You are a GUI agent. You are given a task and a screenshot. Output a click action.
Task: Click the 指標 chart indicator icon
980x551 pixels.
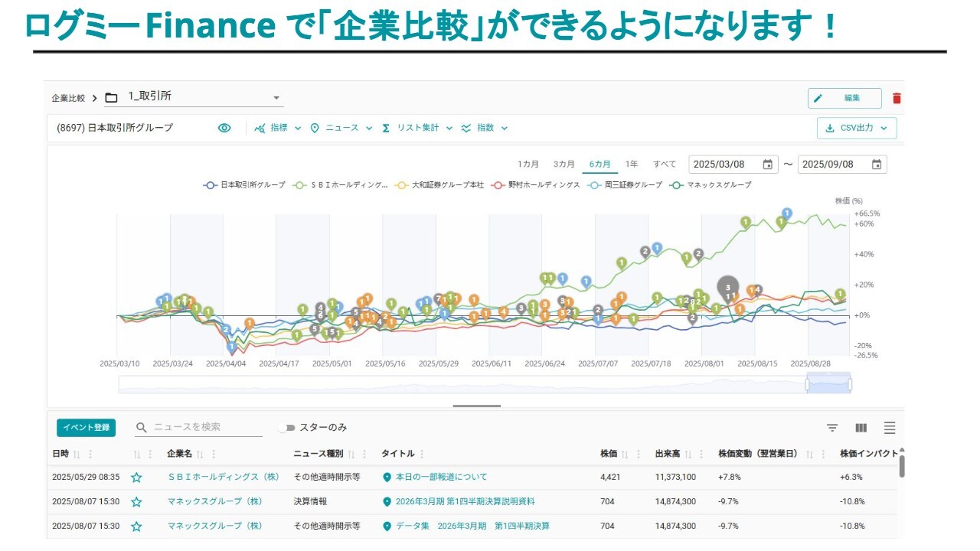click(260, 128)
